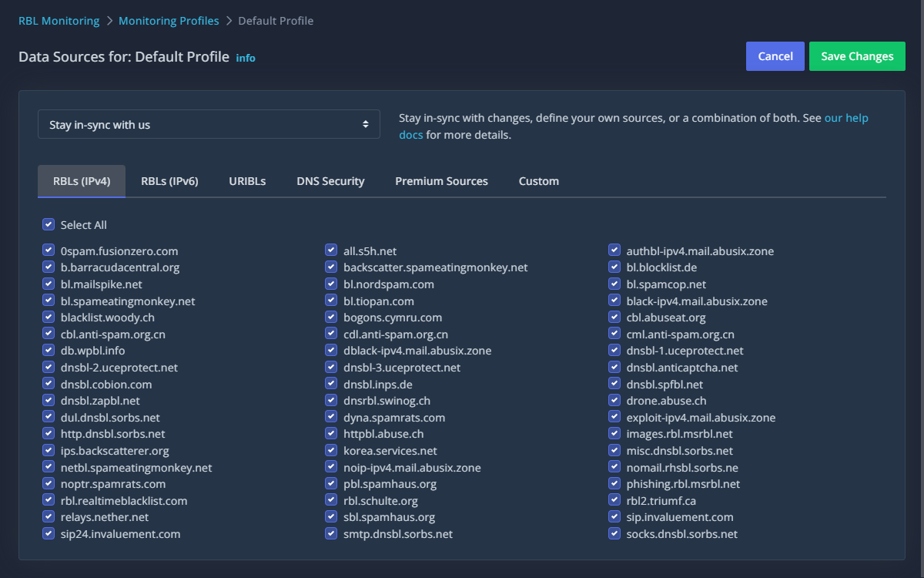The height and width of the screenshot is (578, 924).
Task: Save changes to the profile
Action: click(x=857, y=55)
